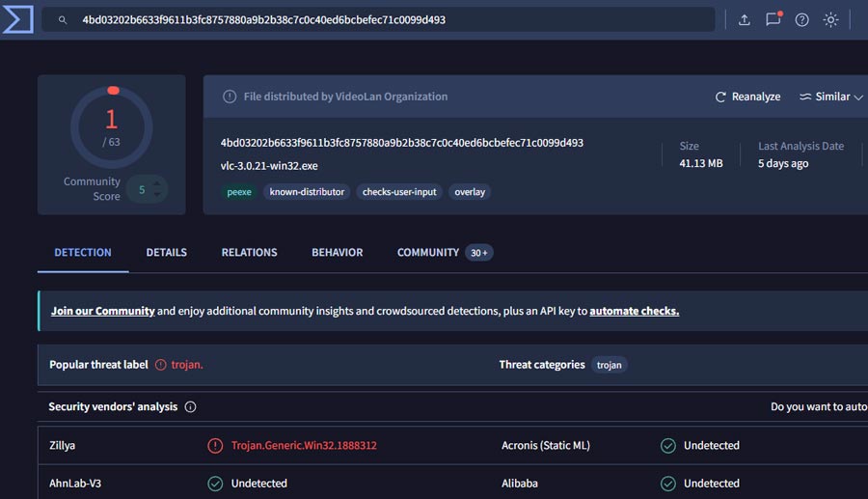Click the Reanalyze button
This screenshot has height=499, width=868.
747,97
